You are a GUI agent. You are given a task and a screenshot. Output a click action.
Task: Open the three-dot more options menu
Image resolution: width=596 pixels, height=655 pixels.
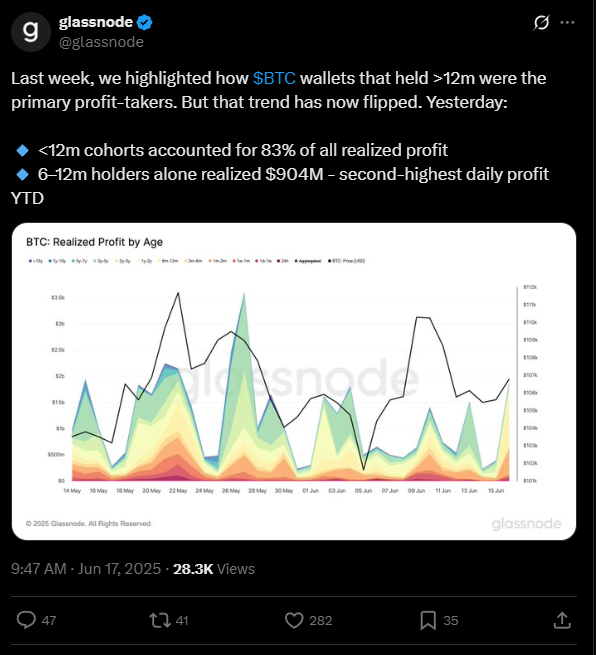567,22
